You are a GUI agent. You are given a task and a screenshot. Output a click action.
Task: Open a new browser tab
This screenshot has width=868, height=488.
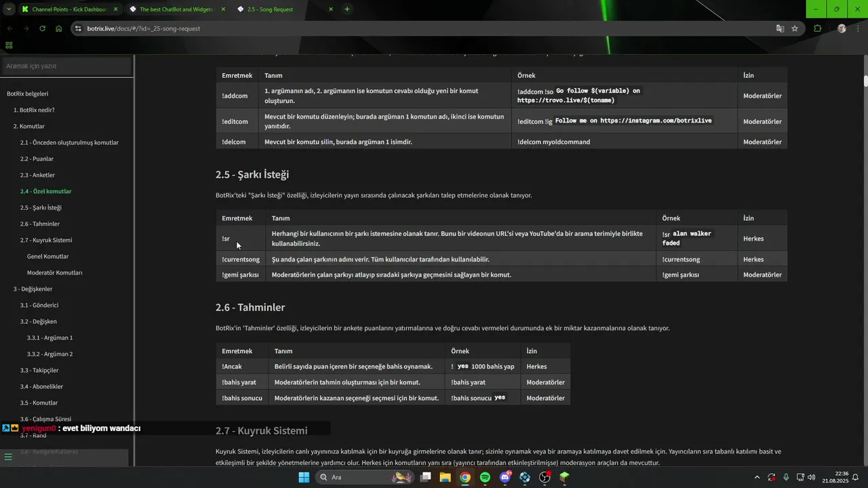pyautogui.click(x=347, y=9)
